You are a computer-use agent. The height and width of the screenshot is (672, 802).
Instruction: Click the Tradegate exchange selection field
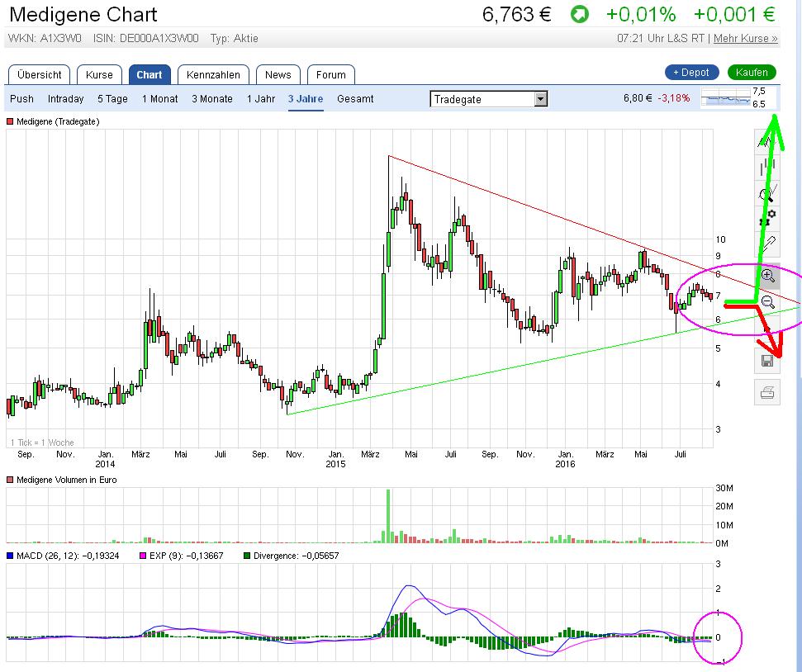point(488,99)
